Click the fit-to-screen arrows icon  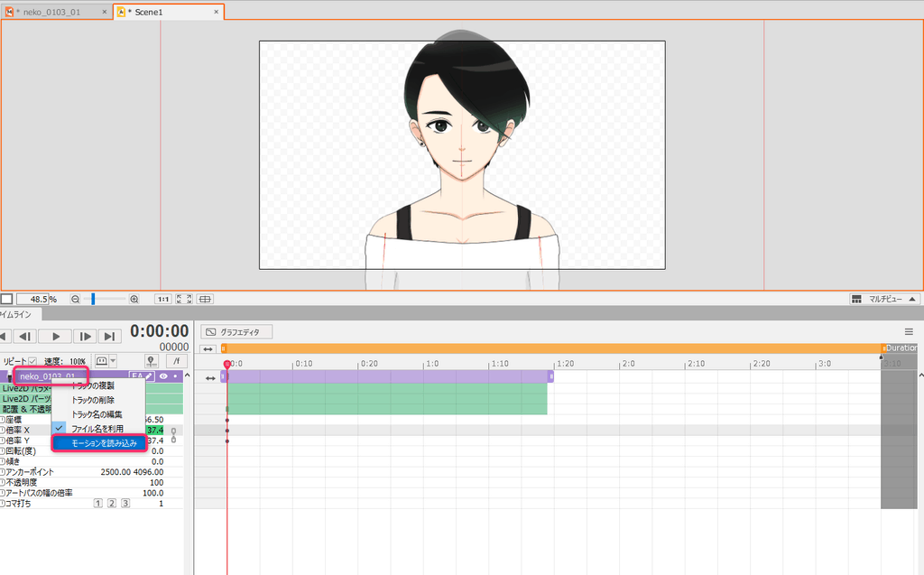coord(184,299)
